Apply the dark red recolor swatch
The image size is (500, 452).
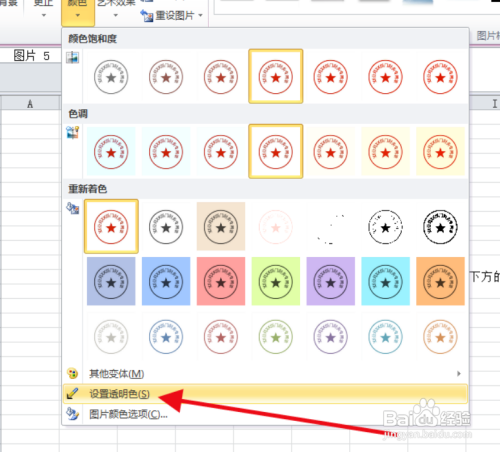click(x=221, y=281)
